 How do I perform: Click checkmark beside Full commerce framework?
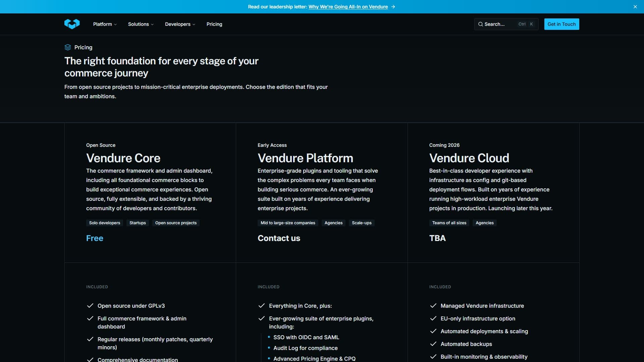[90, 318]
